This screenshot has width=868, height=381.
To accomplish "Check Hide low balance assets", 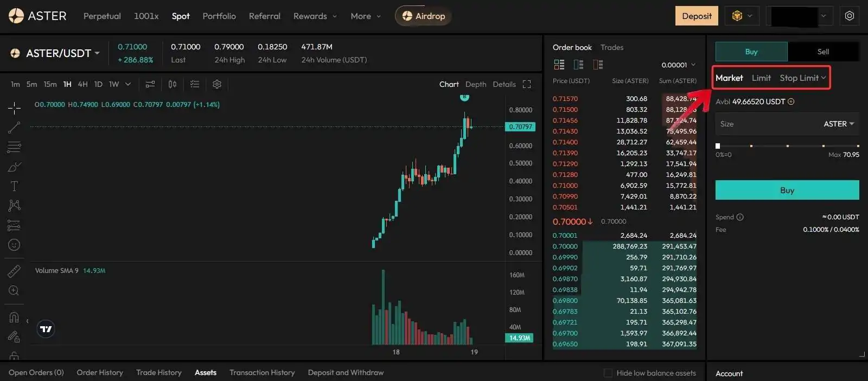I will click(608, 373).
